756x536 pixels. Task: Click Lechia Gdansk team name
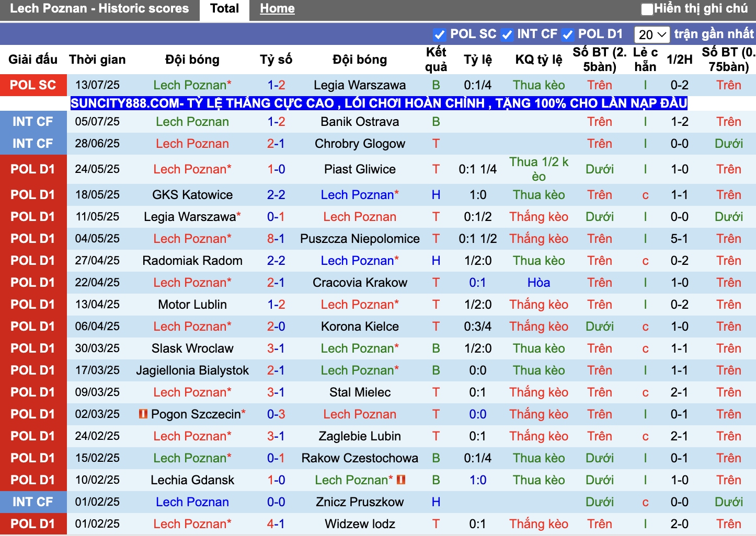[192, 480]
